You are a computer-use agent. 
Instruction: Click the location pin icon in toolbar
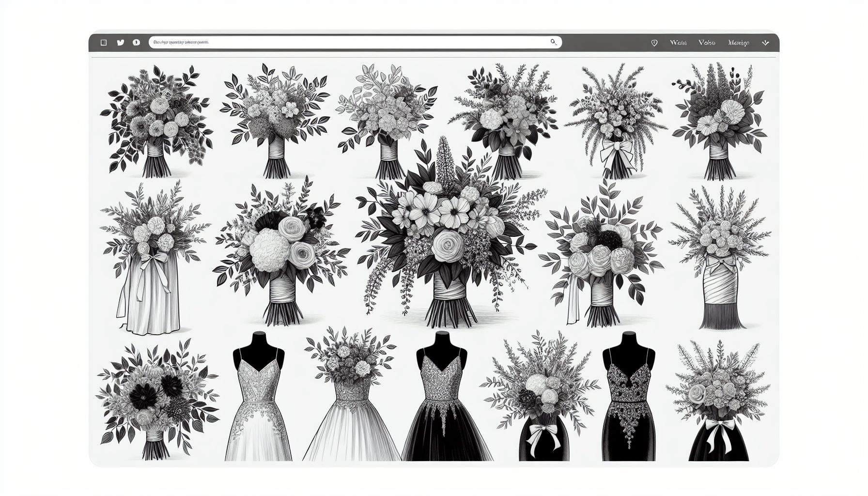click(654, 43)
